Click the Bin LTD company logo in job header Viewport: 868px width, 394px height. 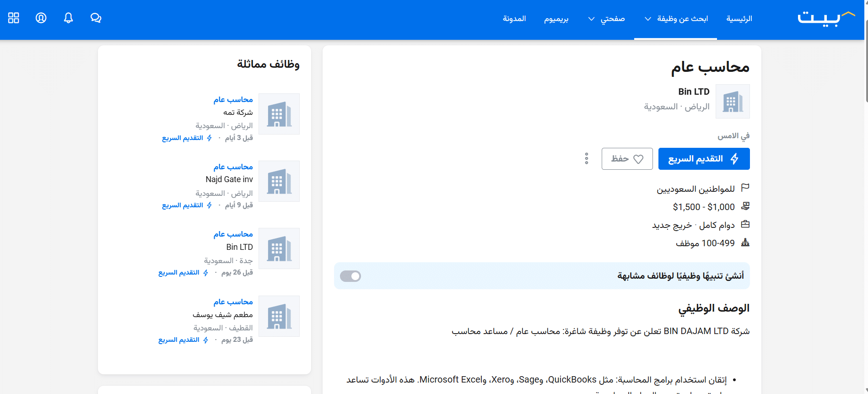(732, 102)
